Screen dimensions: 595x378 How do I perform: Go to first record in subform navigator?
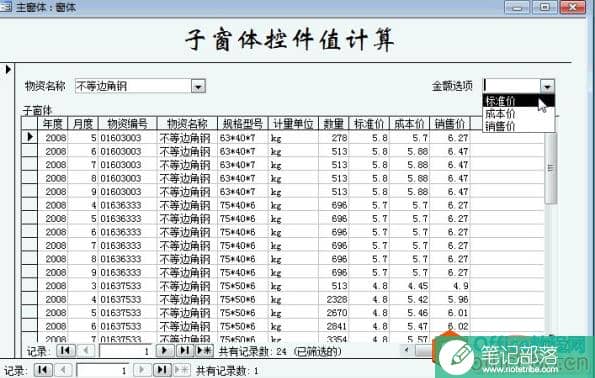pyautogui.click(x=66, y=351)
